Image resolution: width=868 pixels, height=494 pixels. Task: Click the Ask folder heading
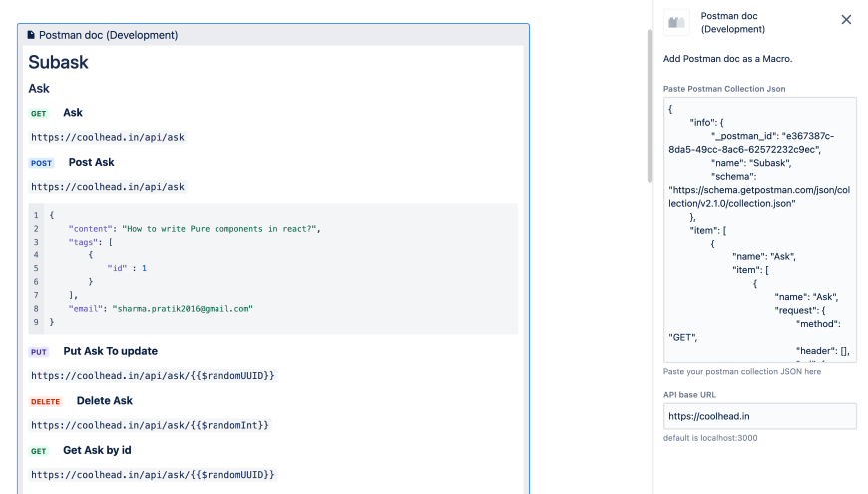point(39,89)
